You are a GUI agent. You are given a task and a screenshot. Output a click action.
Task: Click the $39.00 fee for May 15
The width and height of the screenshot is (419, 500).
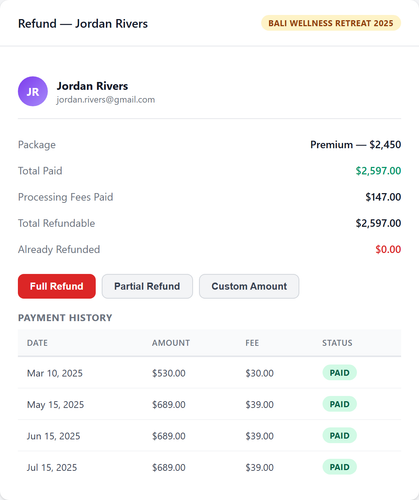[259, 405]
